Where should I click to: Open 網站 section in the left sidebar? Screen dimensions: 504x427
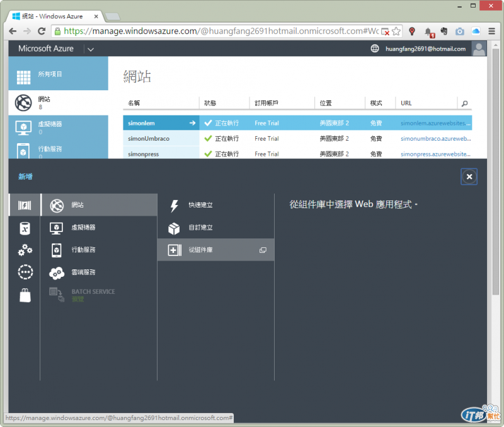pyautogui.click(x=58, y=103)
